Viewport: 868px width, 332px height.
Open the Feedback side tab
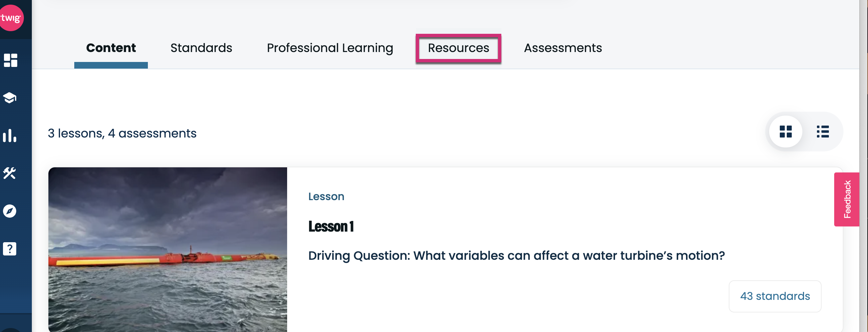click(x=846, y=199)
